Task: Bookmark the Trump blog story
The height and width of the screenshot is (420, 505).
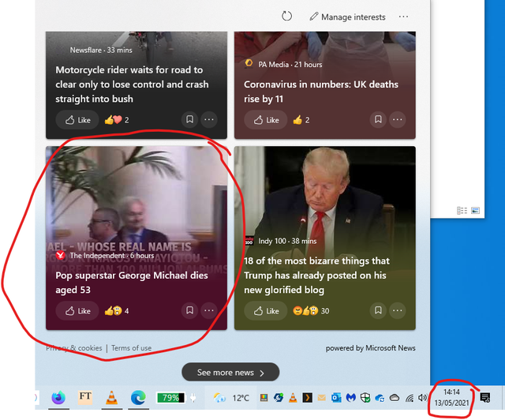Action: click(378, 310)
